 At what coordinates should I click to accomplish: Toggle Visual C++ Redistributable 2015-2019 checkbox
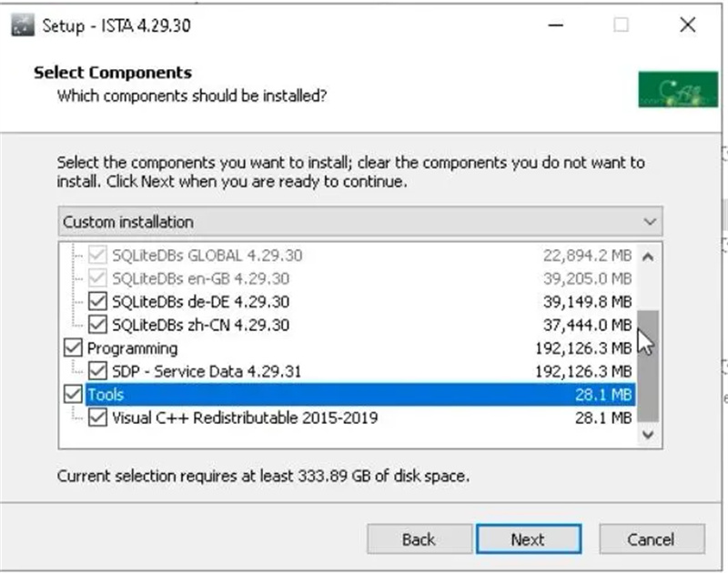point(97,417)
